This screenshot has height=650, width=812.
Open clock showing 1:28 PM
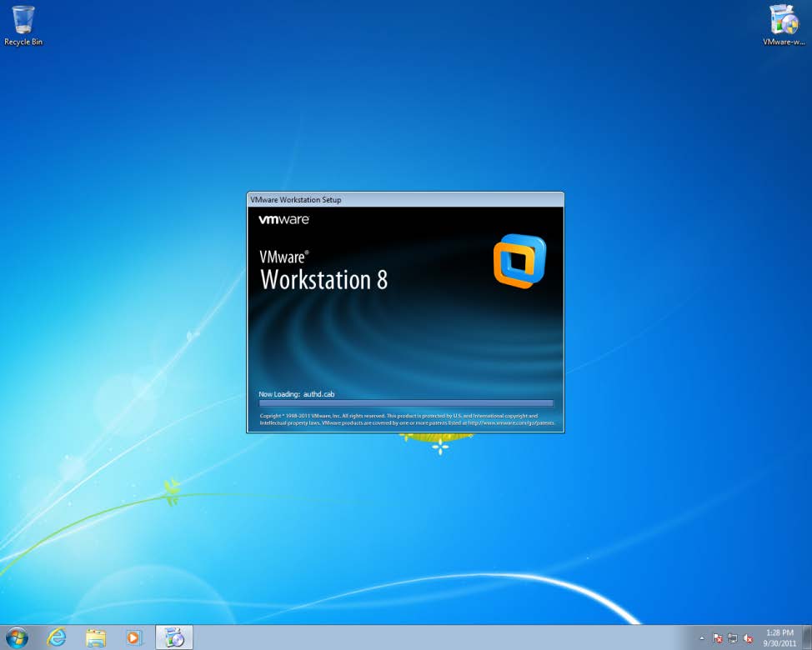click(x=779, y=637)
